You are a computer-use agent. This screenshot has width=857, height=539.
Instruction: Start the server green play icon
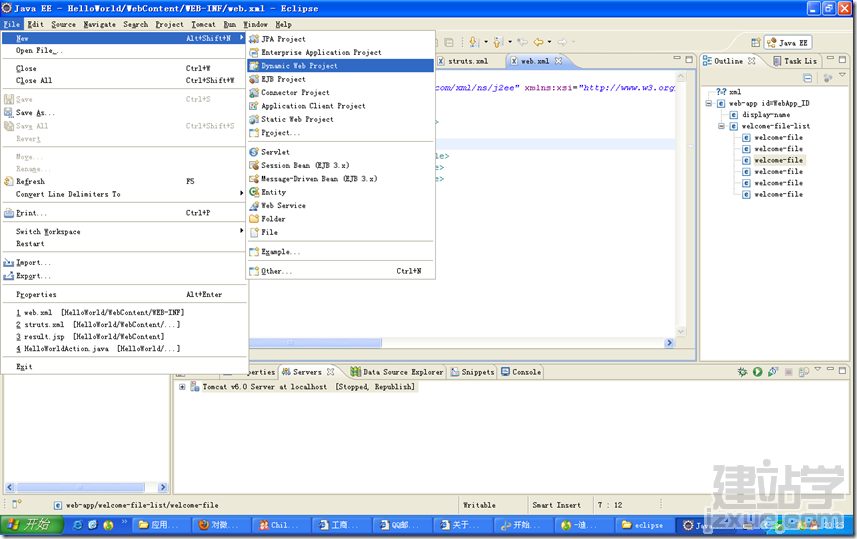[757, 372]
